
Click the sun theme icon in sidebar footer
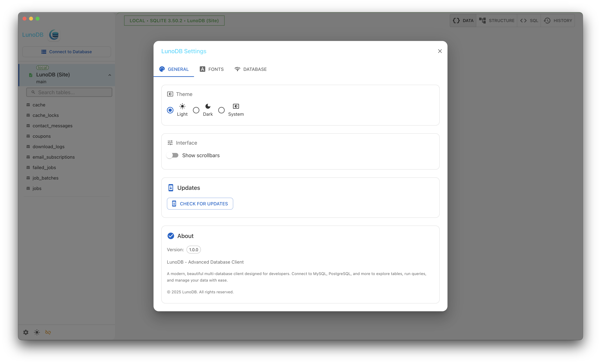(37, 332)
